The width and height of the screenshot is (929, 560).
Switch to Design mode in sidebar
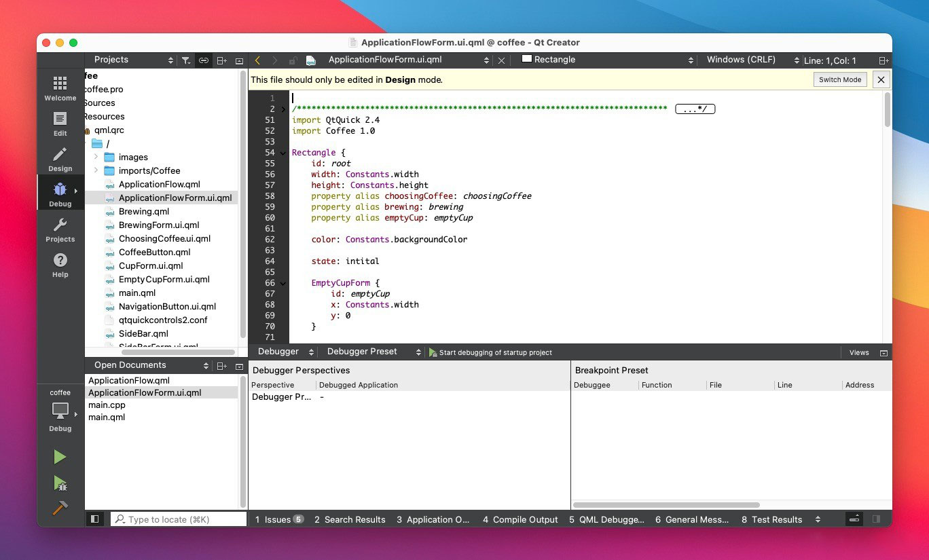pyautogui.click(x=60, y=160)
